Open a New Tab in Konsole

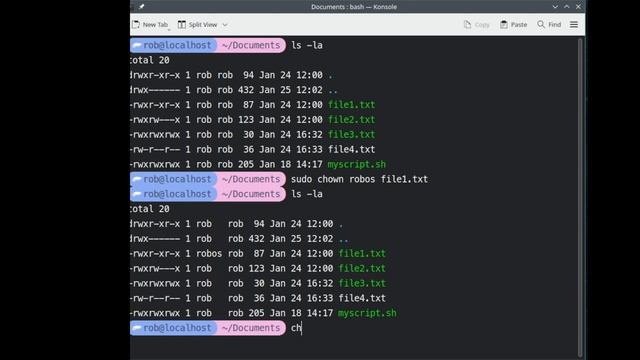150,24
